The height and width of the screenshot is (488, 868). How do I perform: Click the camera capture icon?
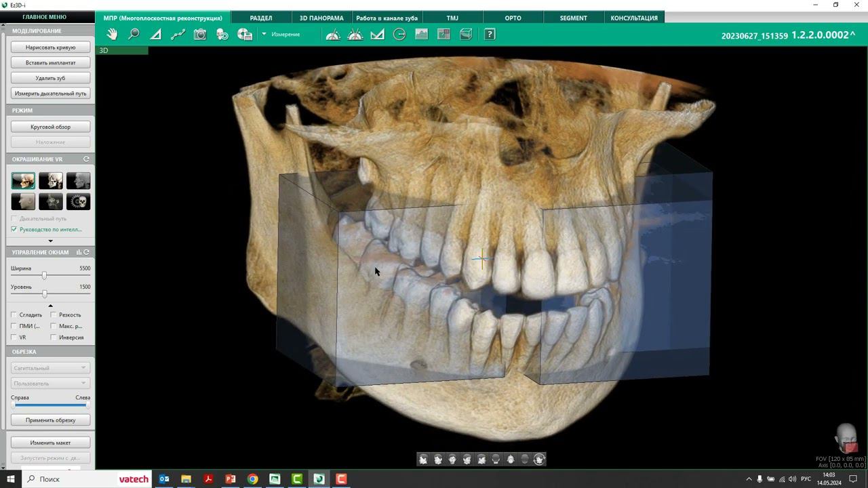point(200,34)
